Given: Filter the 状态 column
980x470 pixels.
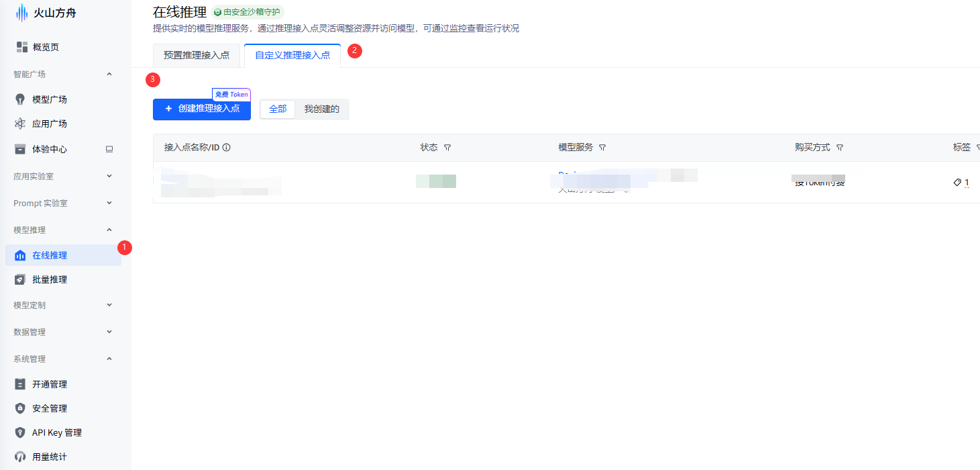Looking at the screenshot, I should coord(447,148).
